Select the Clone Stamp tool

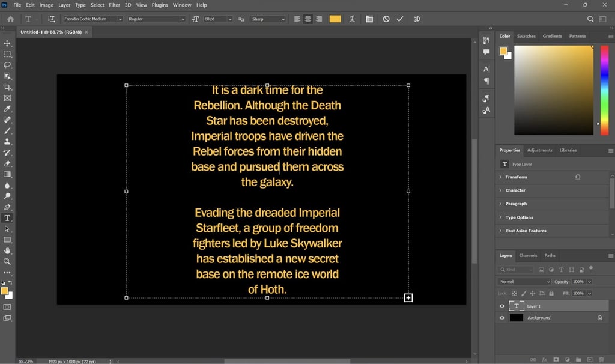tap(7, 142)
